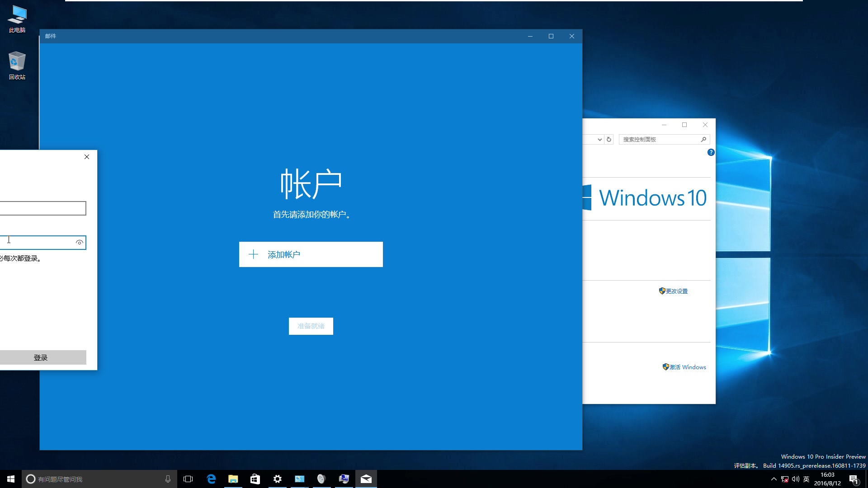Switch to the System properties taskbar icon
This screenshot has height=488, width=868.
[x=344, y=479]
